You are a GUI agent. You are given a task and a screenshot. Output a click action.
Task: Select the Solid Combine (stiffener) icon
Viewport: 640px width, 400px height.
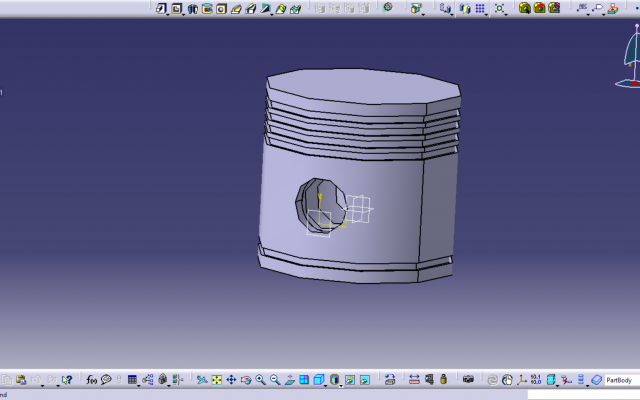click(x=266, y=9)
